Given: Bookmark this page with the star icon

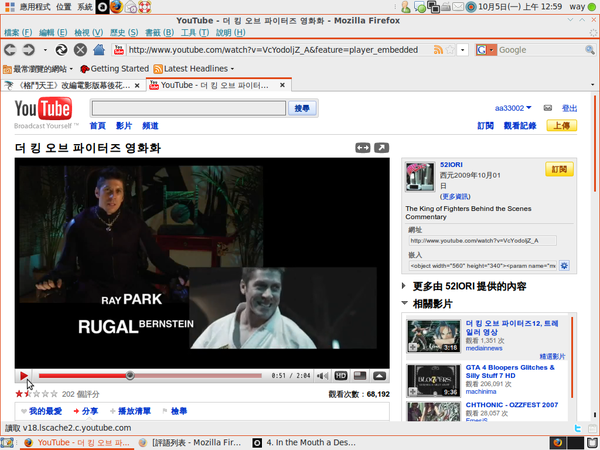Looking at the screenshot, I should (450, 50).
